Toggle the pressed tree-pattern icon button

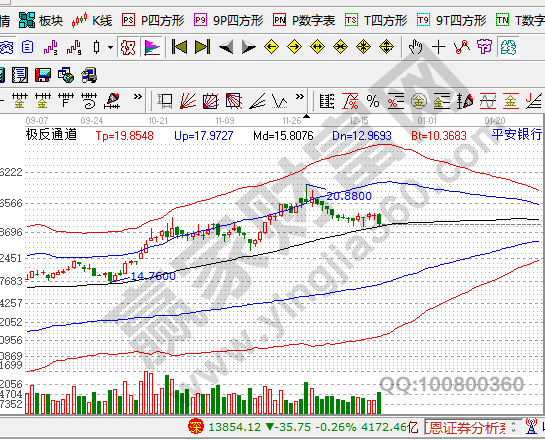point(508,47)
